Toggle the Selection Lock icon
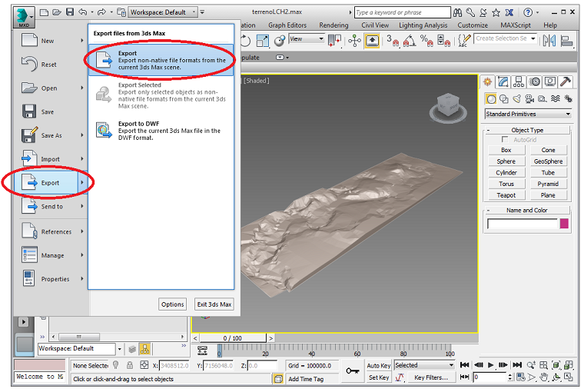 [x=130, y=365]
